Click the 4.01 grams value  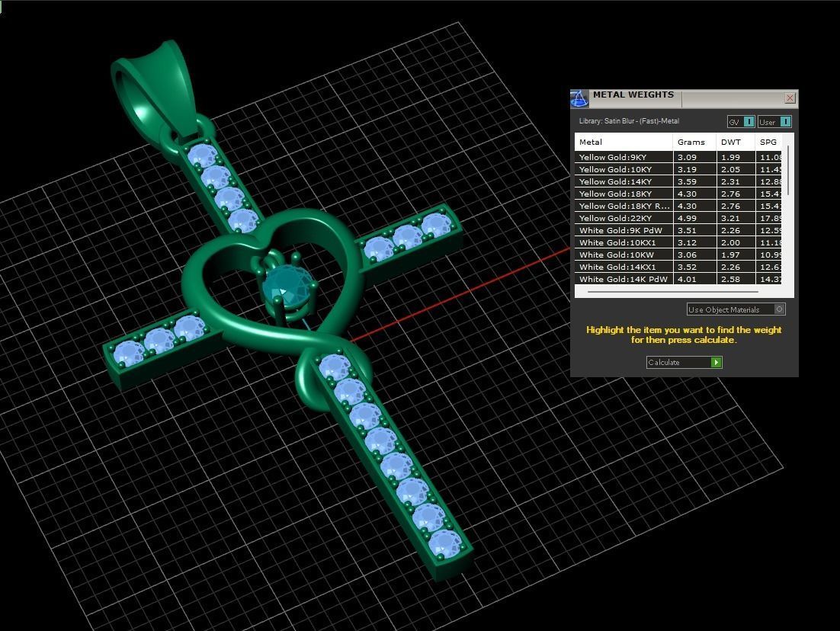[687, 279]
